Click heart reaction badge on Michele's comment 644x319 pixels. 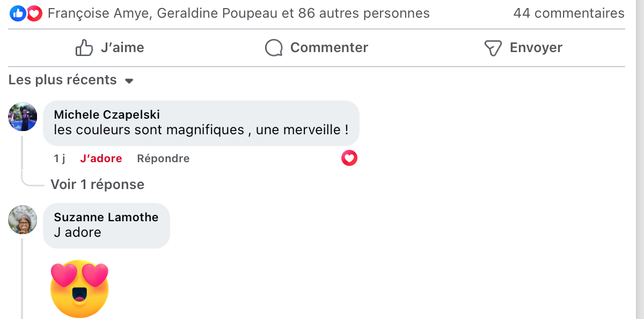tap(349, 158)
